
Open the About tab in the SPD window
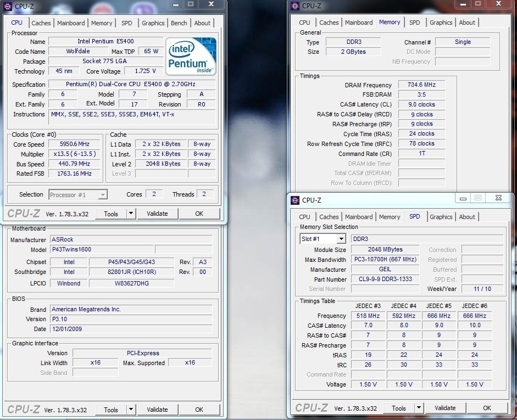coord(467,217)
